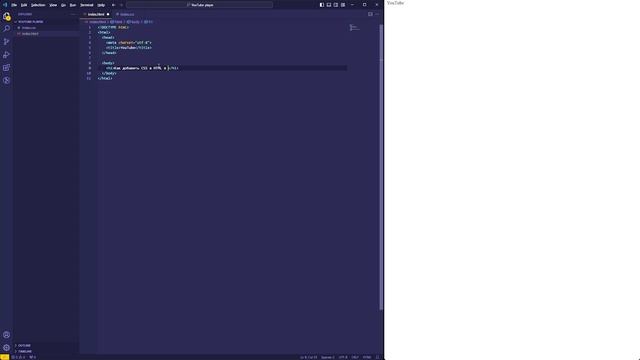Click the title tag line in editor
The height and width of the screenshot is (360, 640).
[x=129, y=48]
